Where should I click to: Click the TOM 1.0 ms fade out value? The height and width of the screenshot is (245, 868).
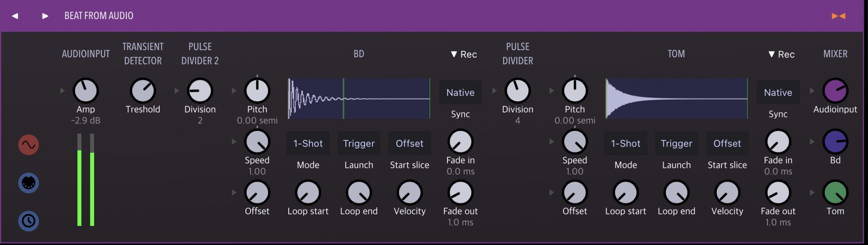[x=778, y=222]
